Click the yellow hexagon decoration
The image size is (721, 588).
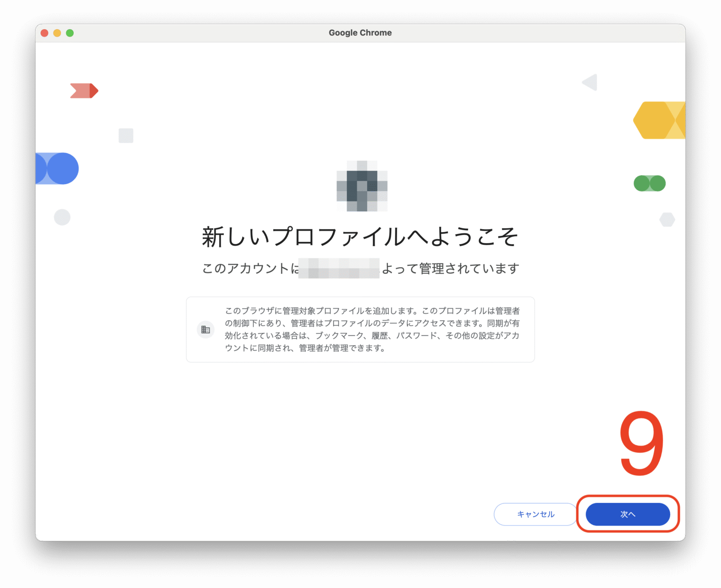(x=659, y=120)
